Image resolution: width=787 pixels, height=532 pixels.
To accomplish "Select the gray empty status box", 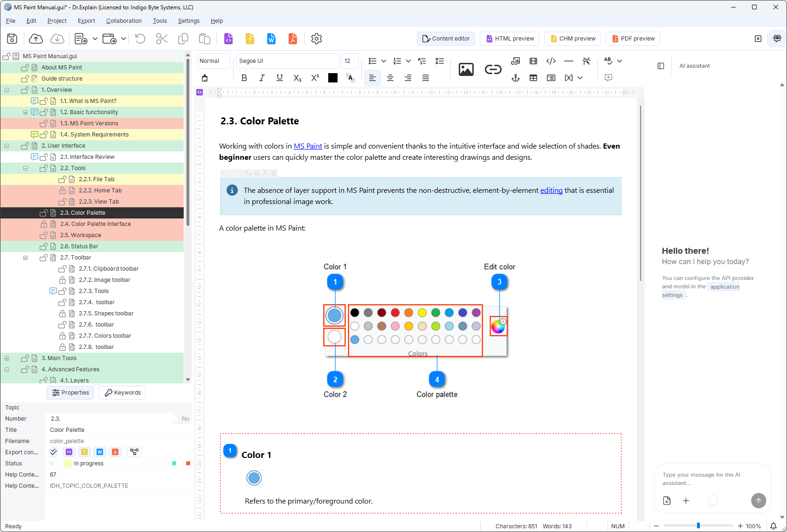I will [52, 463].
